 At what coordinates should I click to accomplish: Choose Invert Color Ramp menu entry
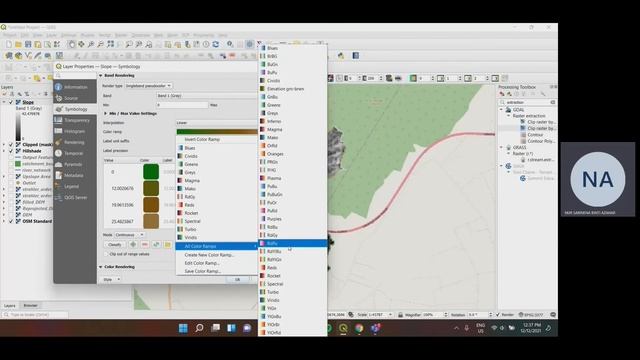coord(216,139)
